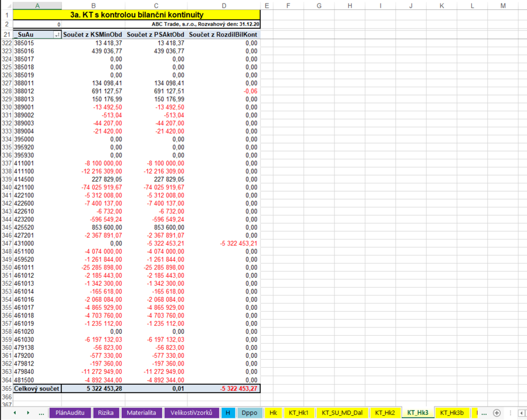527x420 pixels.
Task: Open the SuAu column filter dropdown
Action: pyautogui.click(x=57, y=35)
